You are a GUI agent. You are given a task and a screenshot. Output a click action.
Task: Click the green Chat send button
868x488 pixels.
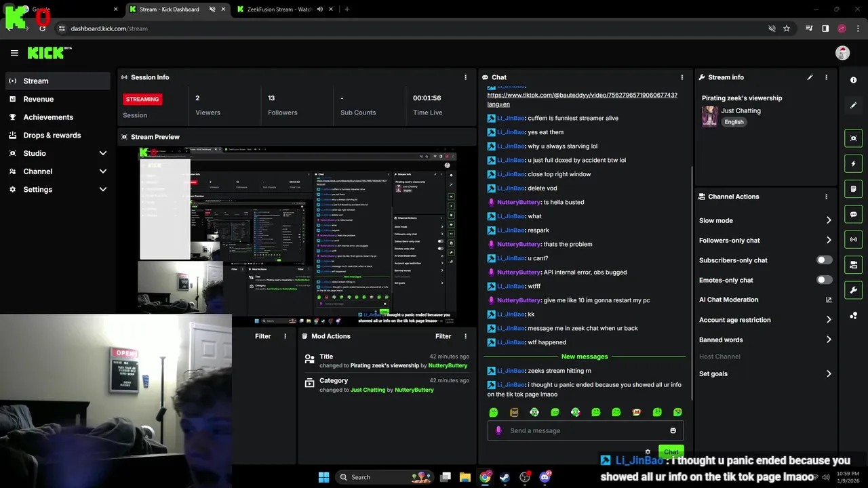click(x=671, y=451)
